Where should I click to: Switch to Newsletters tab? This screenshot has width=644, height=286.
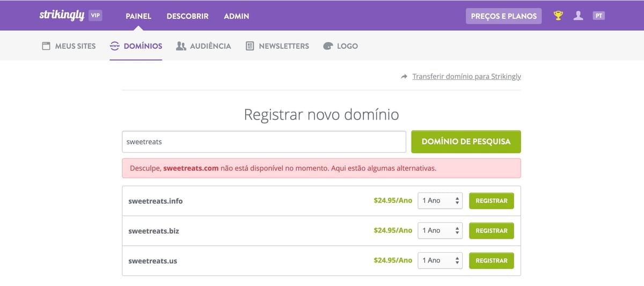click(x=277, y=46)
